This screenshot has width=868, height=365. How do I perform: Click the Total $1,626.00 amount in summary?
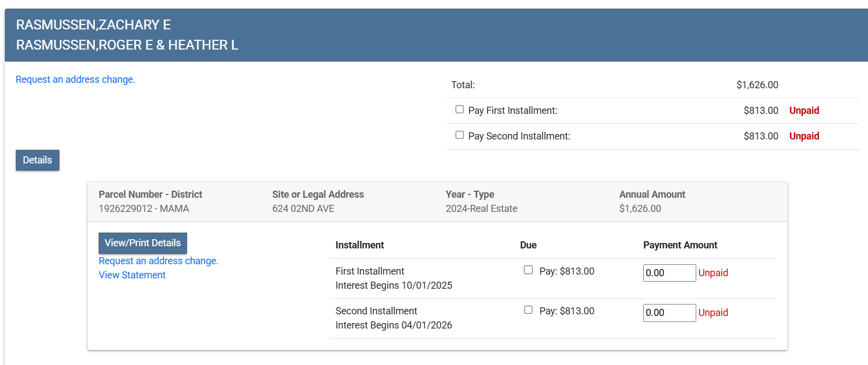tap(757, 85)
